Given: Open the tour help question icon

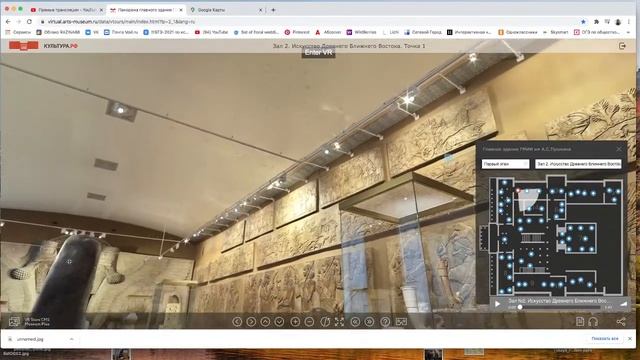Looking at the screenshot, I should coord(385,322).
